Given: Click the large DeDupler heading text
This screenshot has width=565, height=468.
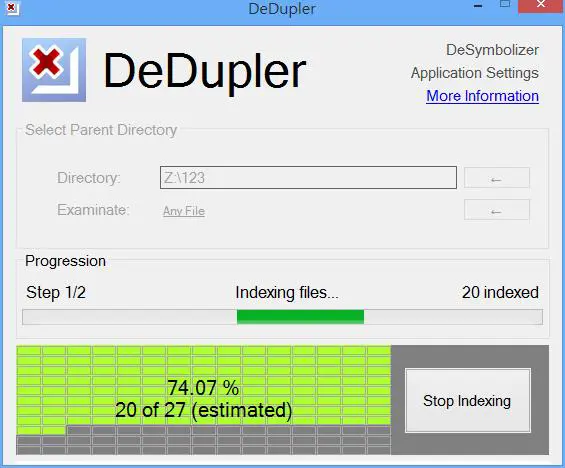Looking at the screenshot, I should [205, 71].
